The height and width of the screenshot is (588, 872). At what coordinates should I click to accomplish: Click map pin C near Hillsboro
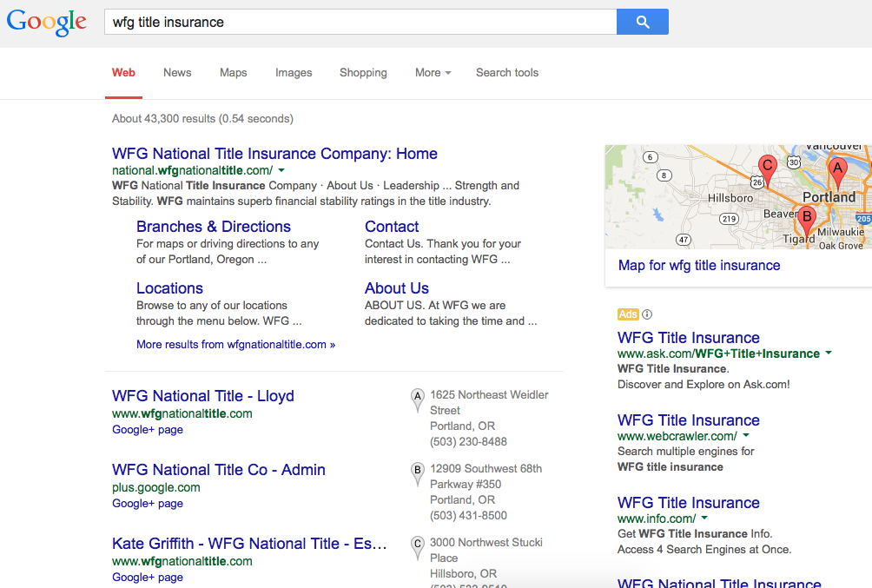[766, 166]
